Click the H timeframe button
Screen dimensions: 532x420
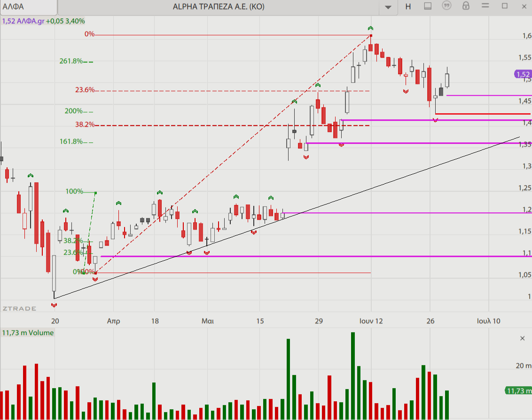pos(408,7)
